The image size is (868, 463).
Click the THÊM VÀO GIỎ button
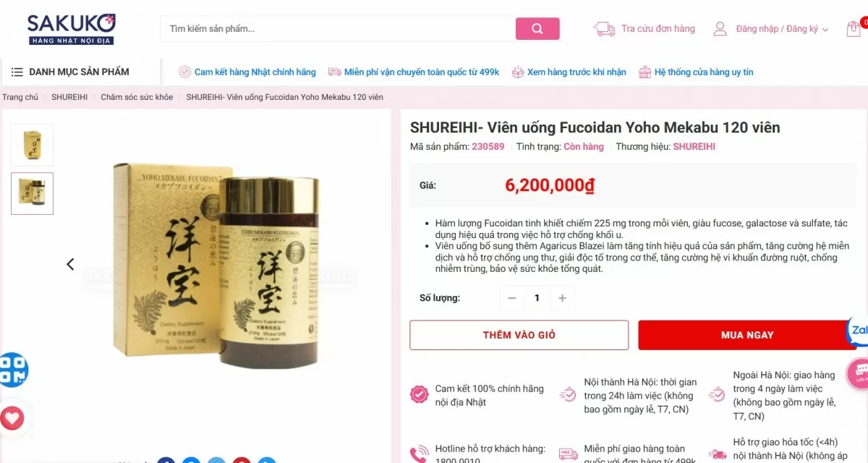[x=519, y=335]
